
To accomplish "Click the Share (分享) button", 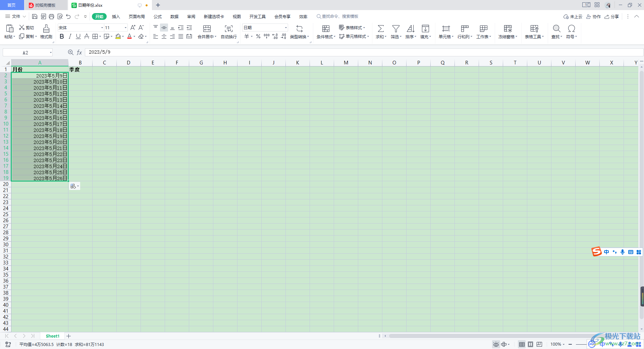I will click(611, 16).
